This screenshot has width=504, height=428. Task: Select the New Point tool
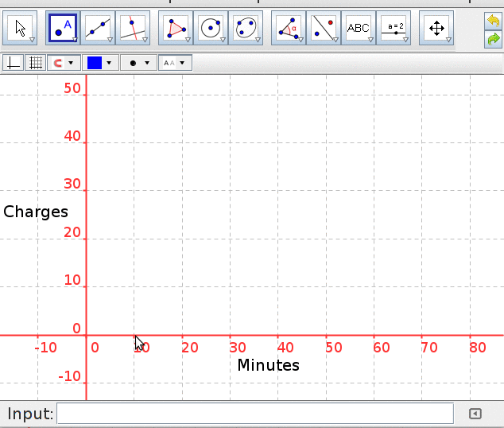62,28
